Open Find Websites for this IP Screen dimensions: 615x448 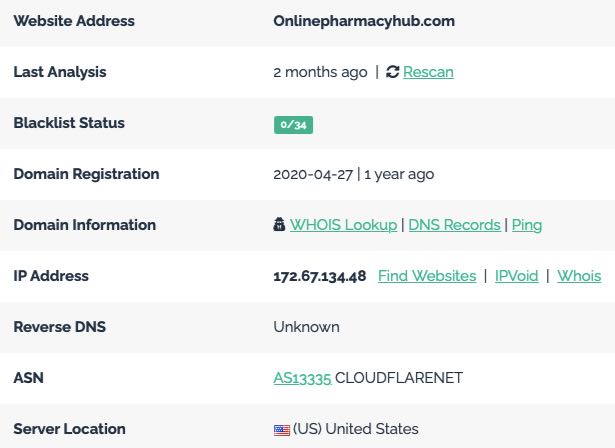[x=427, y=276]
